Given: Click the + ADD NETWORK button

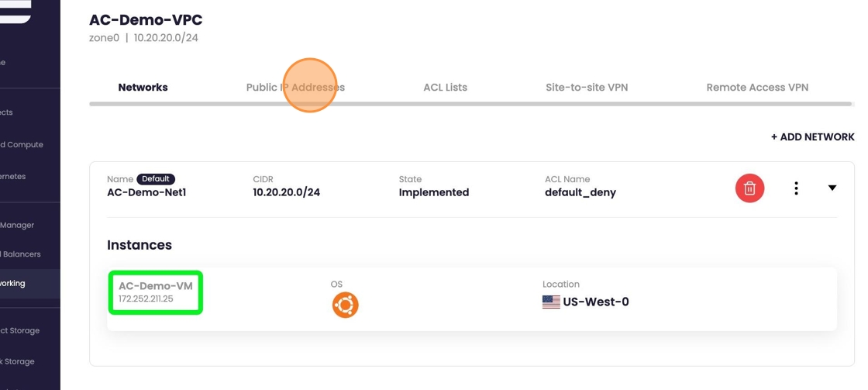Looking at the screenshot, I should 812,137.
